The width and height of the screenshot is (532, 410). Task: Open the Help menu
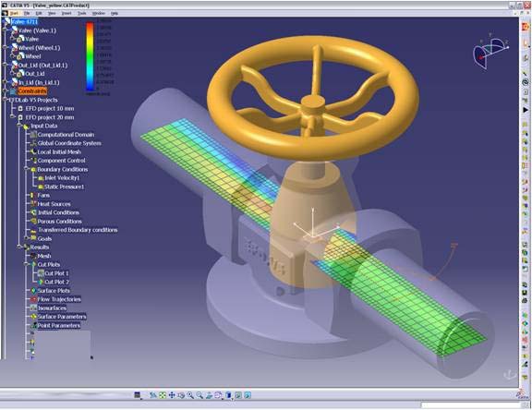pyautogui.click(x=115, y=13)
